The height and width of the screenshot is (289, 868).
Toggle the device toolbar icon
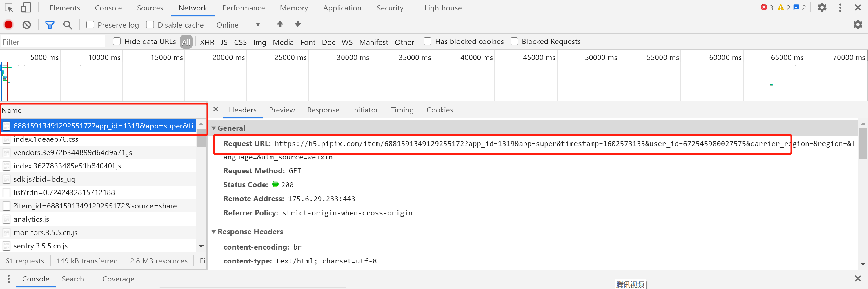coord(26,8)
